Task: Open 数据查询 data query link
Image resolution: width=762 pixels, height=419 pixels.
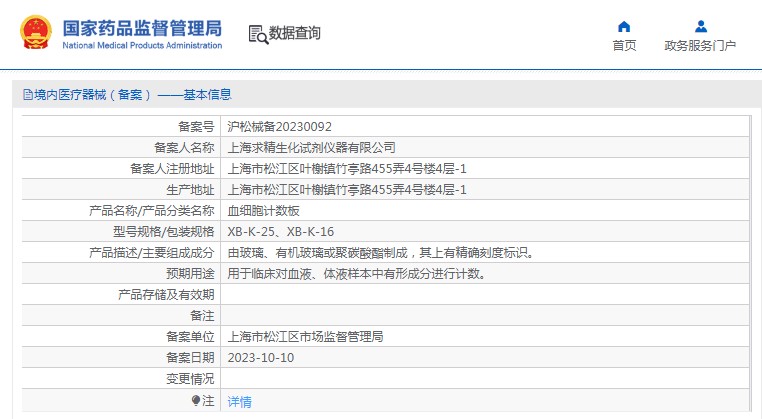Action: coord(294,33)
